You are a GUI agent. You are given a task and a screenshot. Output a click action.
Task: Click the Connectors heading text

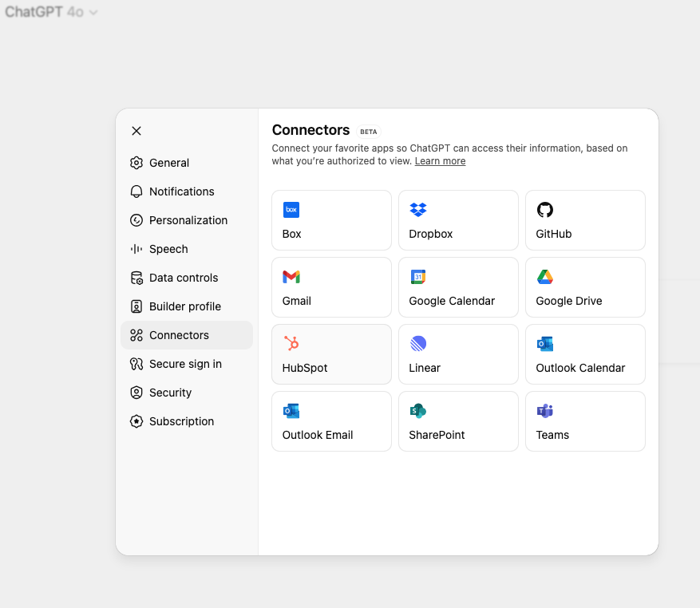click(310, 130)
